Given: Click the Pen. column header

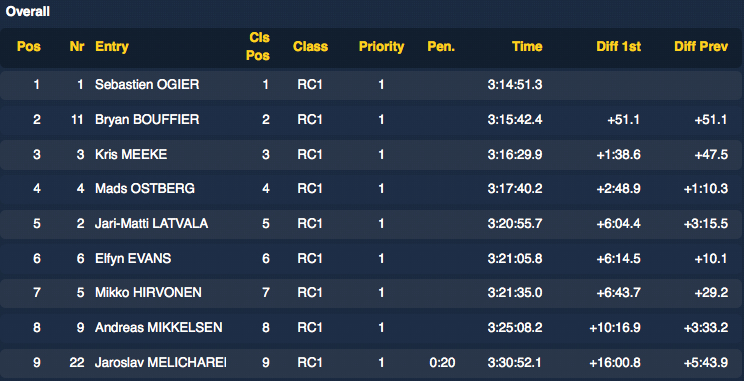Looking at the screenshot, I should 441,46.
